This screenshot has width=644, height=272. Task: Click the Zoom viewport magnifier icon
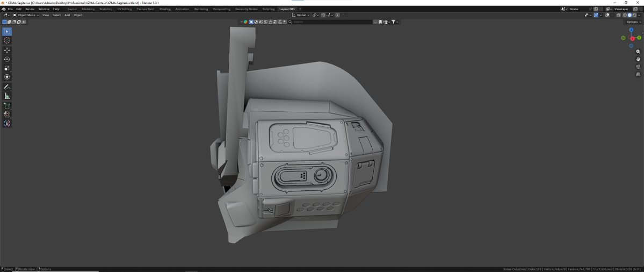(x=638, y=52)
